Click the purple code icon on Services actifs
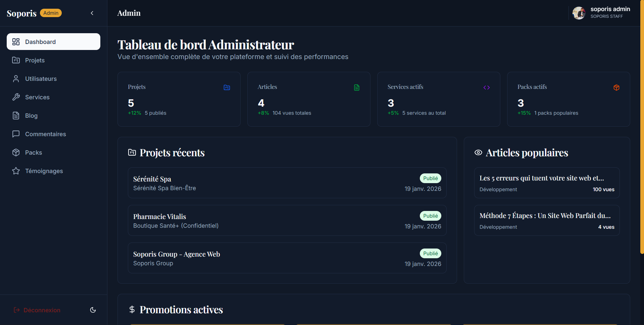Viewport: 644px width, 325px height. 487,88
